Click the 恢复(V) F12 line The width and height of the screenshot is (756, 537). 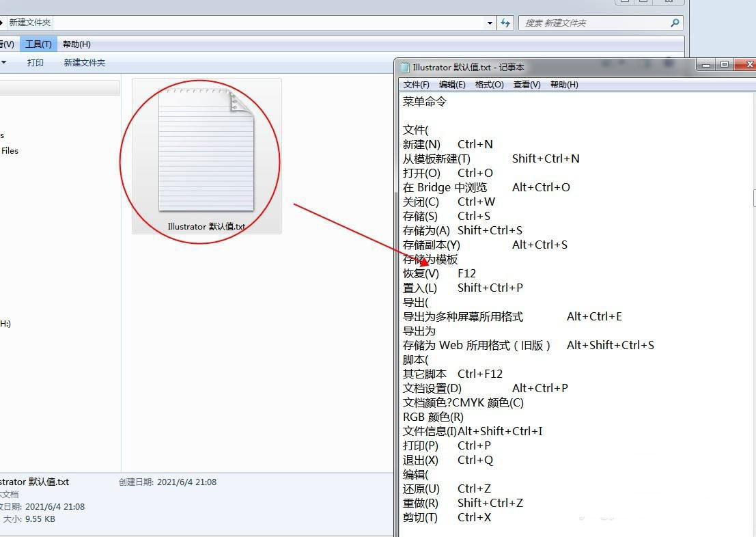[440, 273]
